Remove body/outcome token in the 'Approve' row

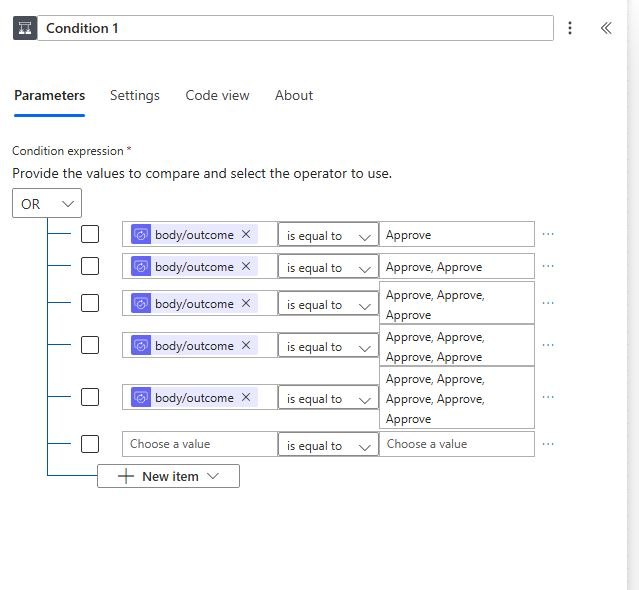(x=246, y=234)
